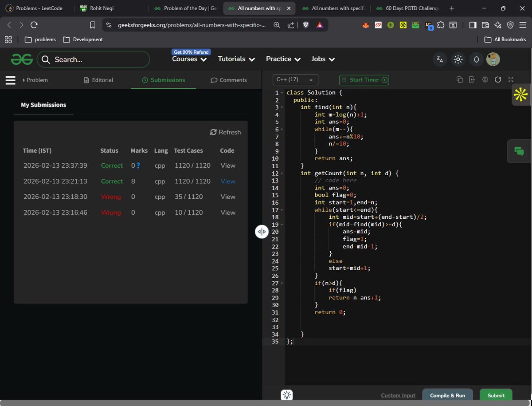Click the panel split resize handle
This screenshot has height=406, width=532.
[262, 232]
